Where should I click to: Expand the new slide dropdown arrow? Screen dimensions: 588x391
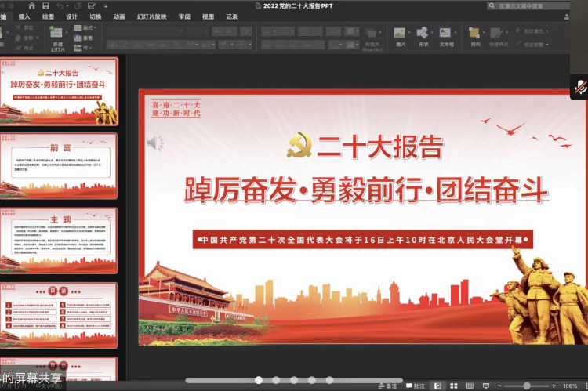pyautogui.click(x=67, y=33)
